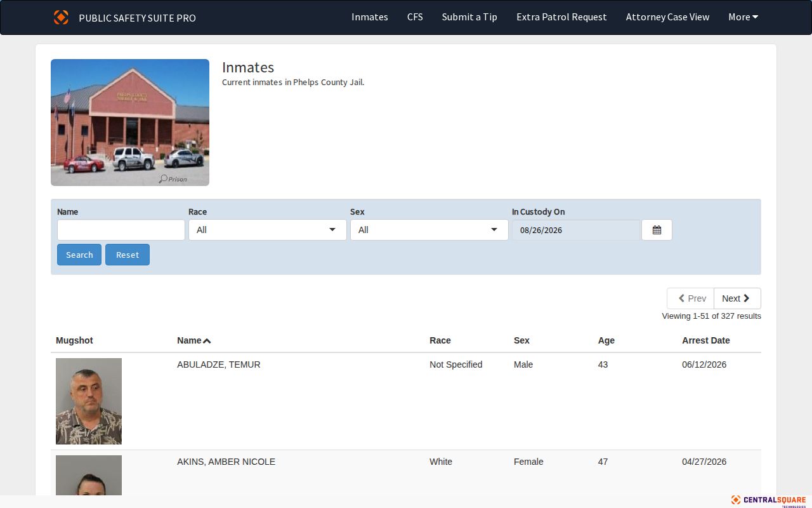812x508 pixels.
Task: Go to the Inmates nav item
Action: (x=370, y=17)
